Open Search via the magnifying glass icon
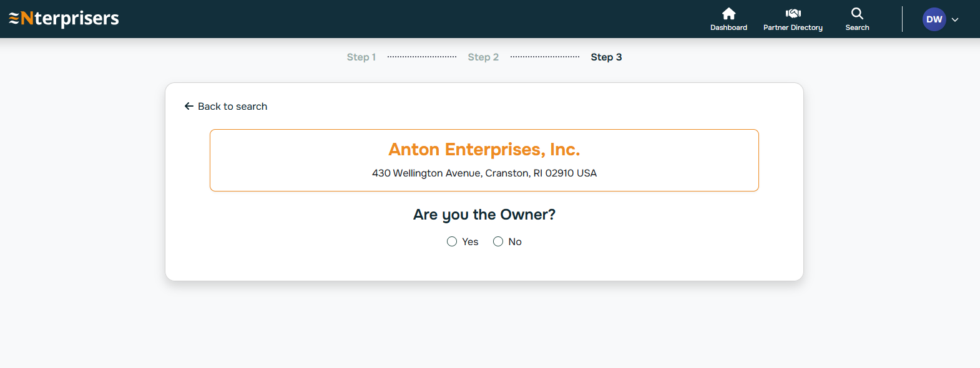This screenshot has width=980, height=368. [856, 12]
